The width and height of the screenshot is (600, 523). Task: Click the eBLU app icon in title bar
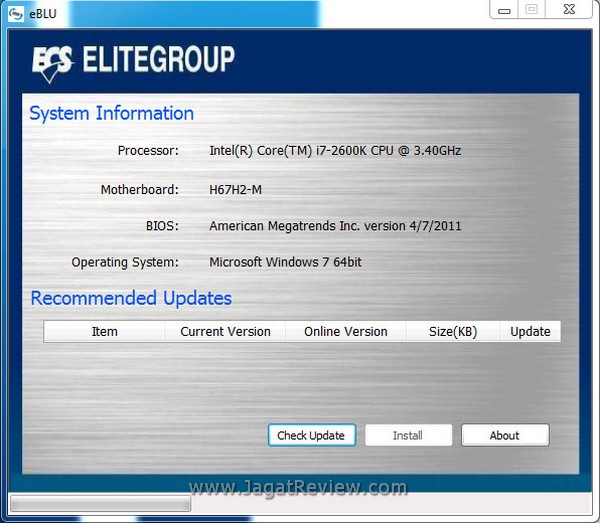tap(16, 12)
